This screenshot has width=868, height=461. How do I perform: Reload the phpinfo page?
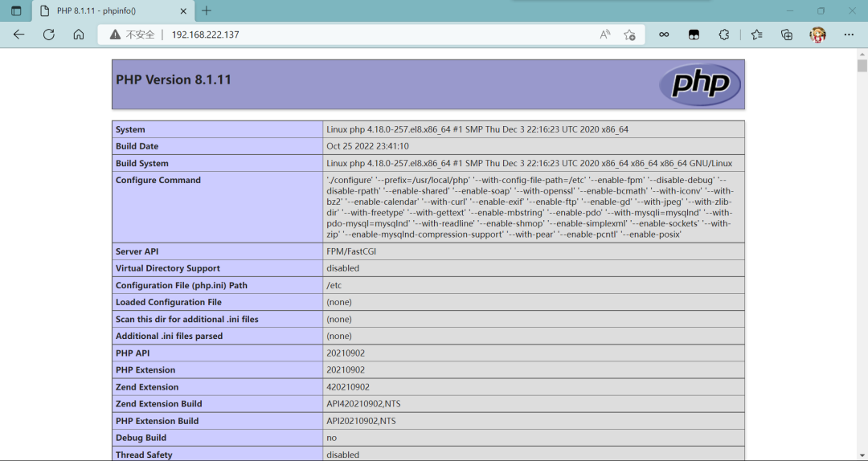click(x=48, y=35)
